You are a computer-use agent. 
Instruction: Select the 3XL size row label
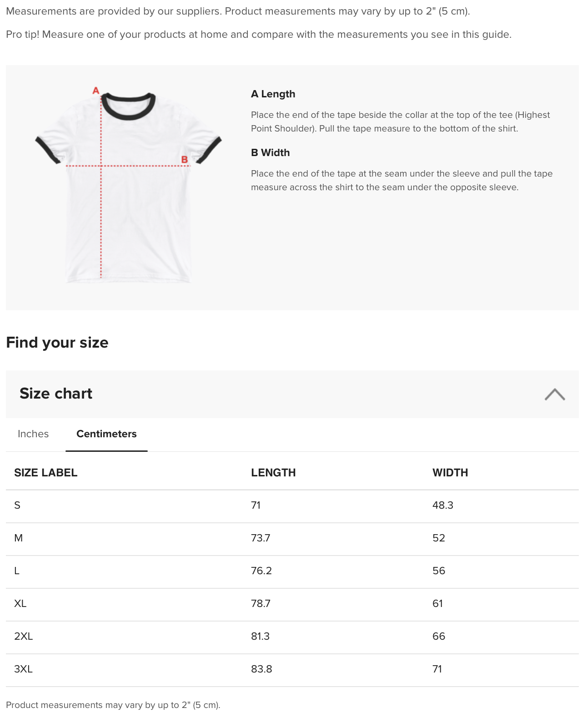(x=24, y=669)
